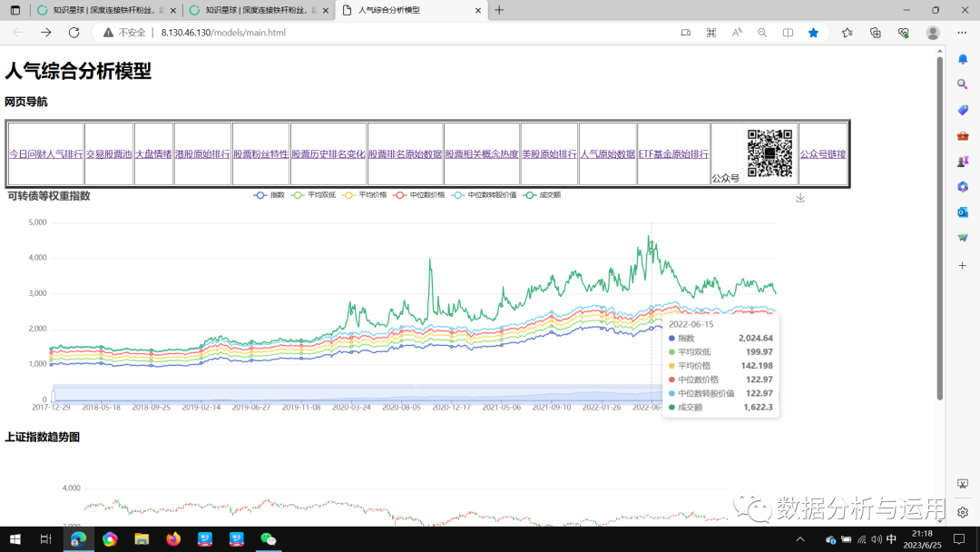
Task: Toggle the 平均双低 legend series
Action: click(x=314, y=195)
